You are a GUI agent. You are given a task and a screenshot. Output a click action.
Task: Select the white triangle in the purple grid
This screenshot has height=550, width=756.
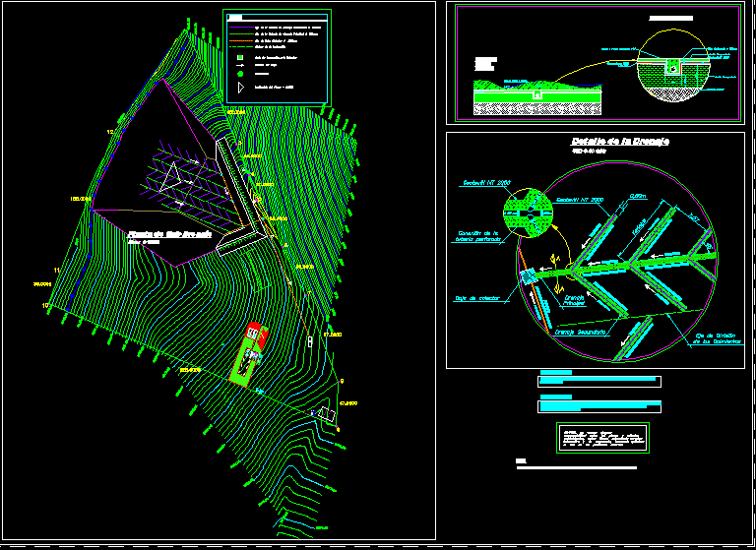point(170,176)
